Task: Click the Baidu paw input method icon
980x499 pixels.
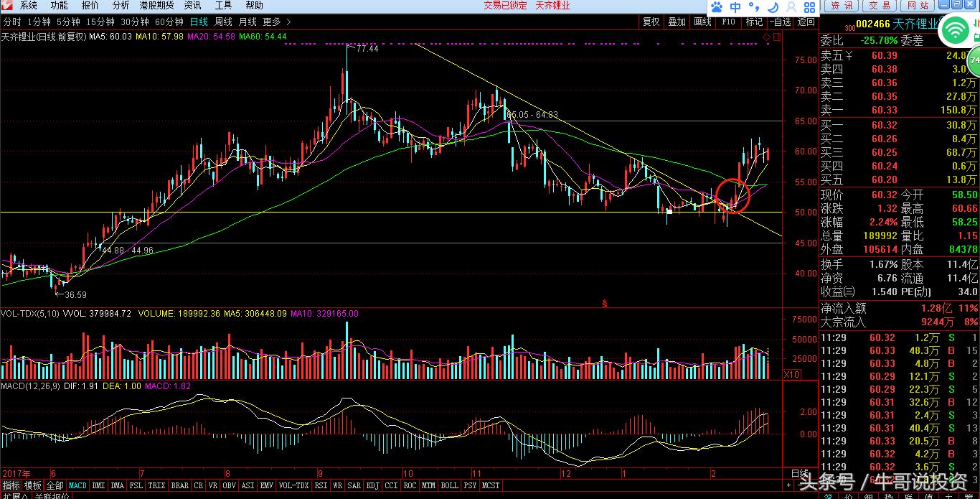Action: pos(717,8)
